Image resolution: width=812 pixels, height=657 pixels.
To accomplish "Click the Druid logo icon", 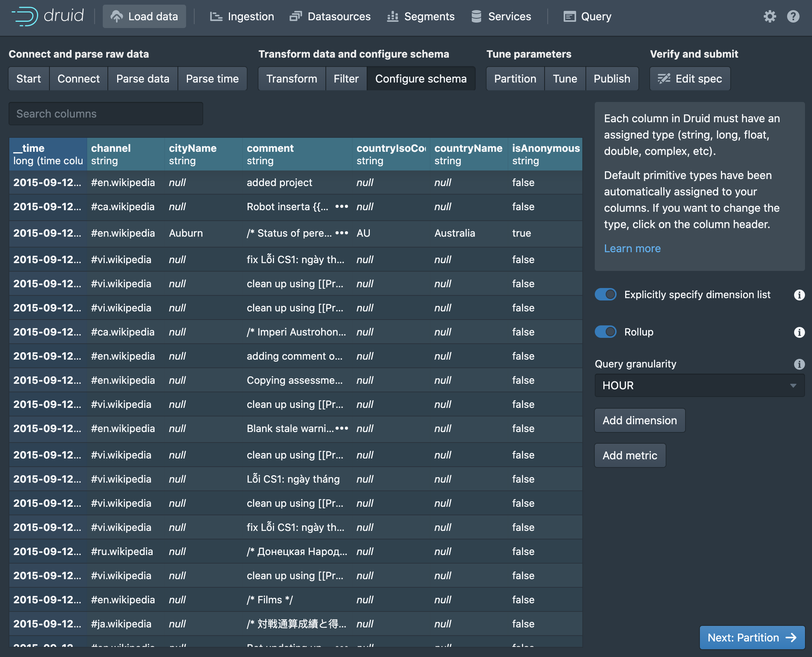I will (x=25, y=16).
